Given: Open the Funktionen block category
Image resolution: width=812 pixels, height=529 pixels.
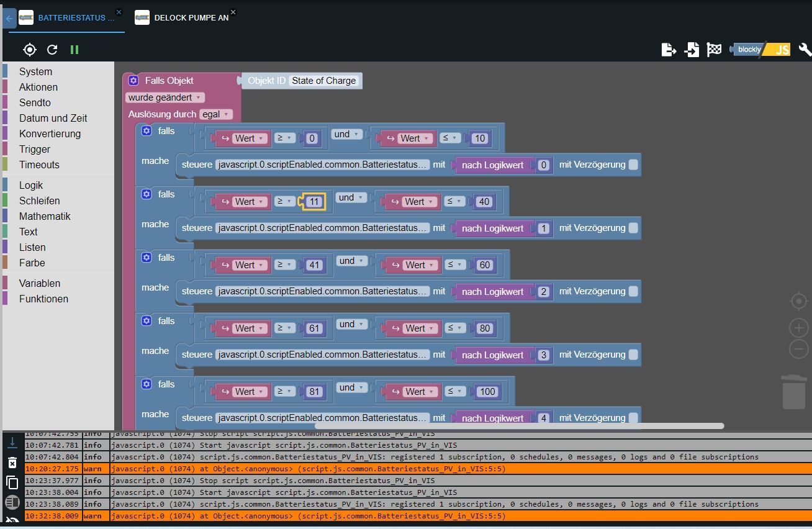Looking at the screenshot, I should click(43, 299).
